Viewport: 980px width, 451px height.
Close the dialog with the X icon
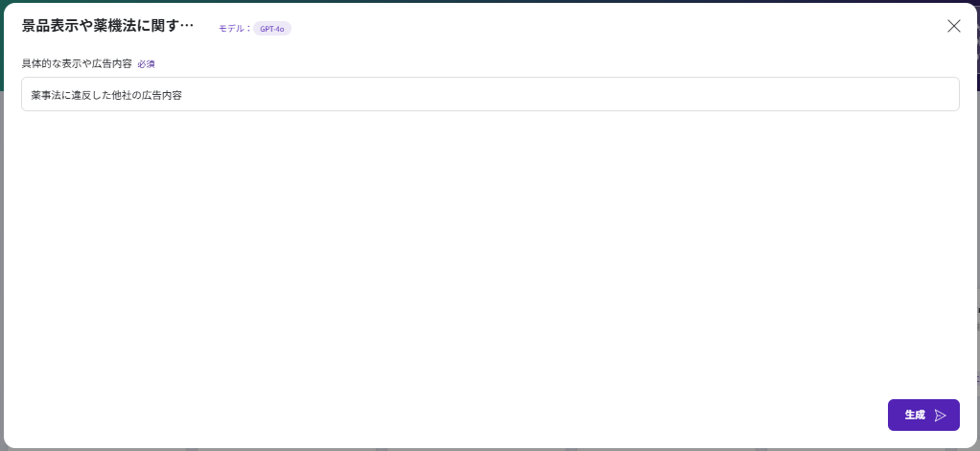point(953,26)
